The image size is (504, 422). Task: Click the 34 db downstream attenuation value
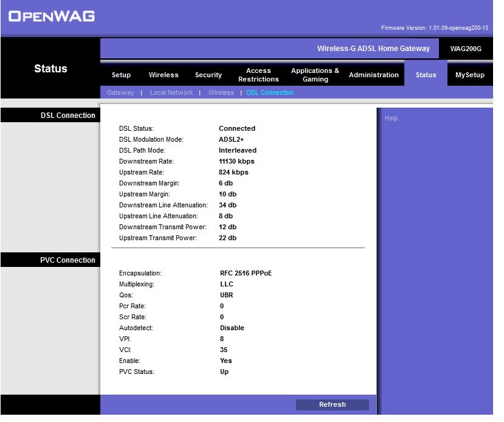227,205
